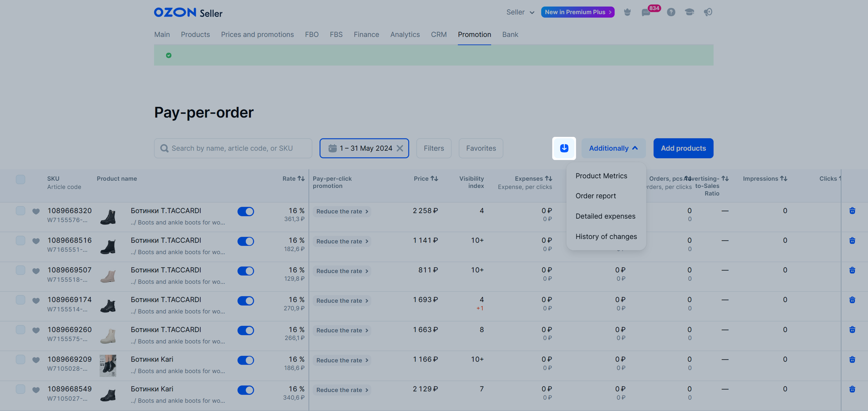Sort by Impressions column arrows
The height and width of the screenshot is (411, 868).
pyautogui.click(x=784, y=179)
